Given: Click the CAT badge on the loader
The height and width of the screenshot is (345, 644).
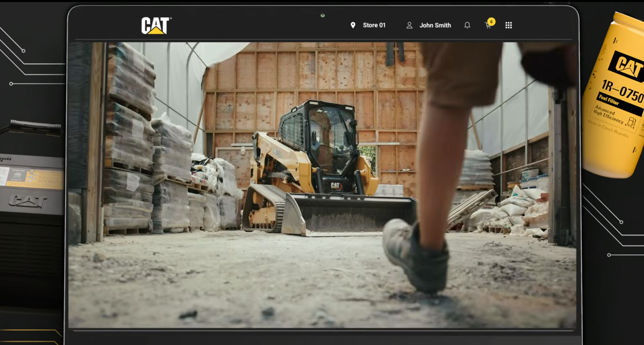Looking at the screenshot, I should 335,186.
